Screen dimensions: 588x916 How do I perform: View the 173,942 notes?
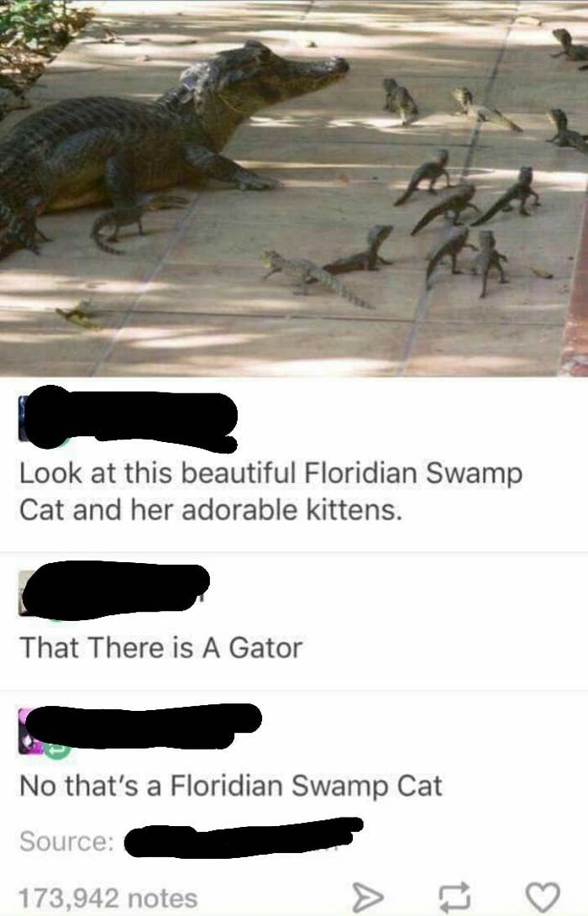click(108, 898)
